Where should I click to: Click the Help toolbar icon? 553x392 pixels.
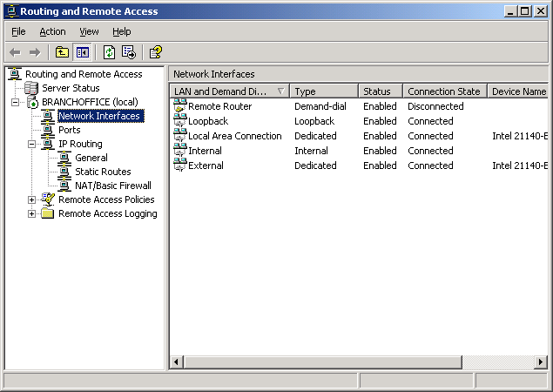pyautogui.click(x=156, y=52)
